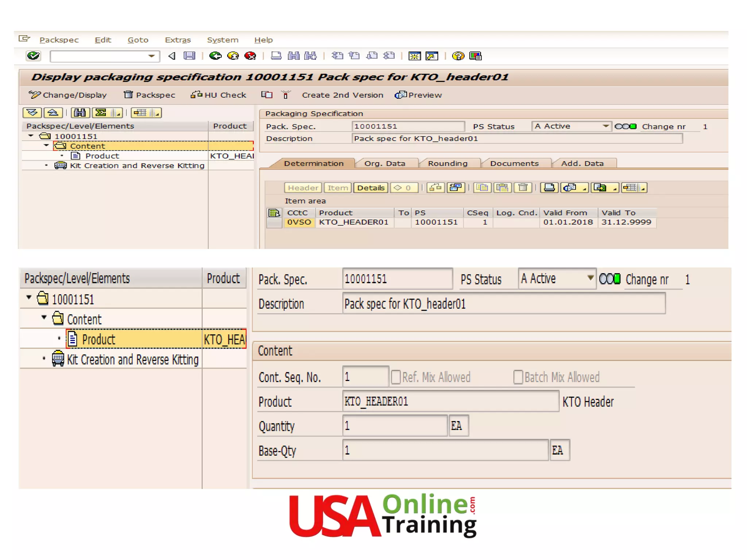This screenshot has width=747, height=560.
Task: Click the trash Delete icon in Determination toolbar
Action: pos(523,188)
